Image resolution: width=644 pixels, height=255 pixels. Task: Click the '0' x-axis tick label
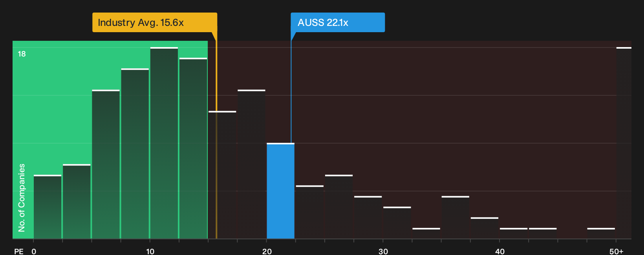pyautogui.click(x=34, y=251)
